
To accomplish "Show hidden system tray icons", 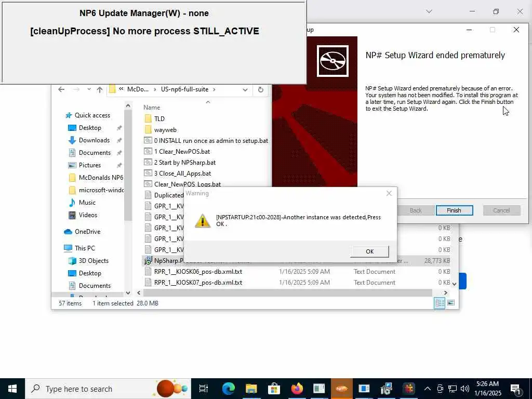I will click(428, 389).
